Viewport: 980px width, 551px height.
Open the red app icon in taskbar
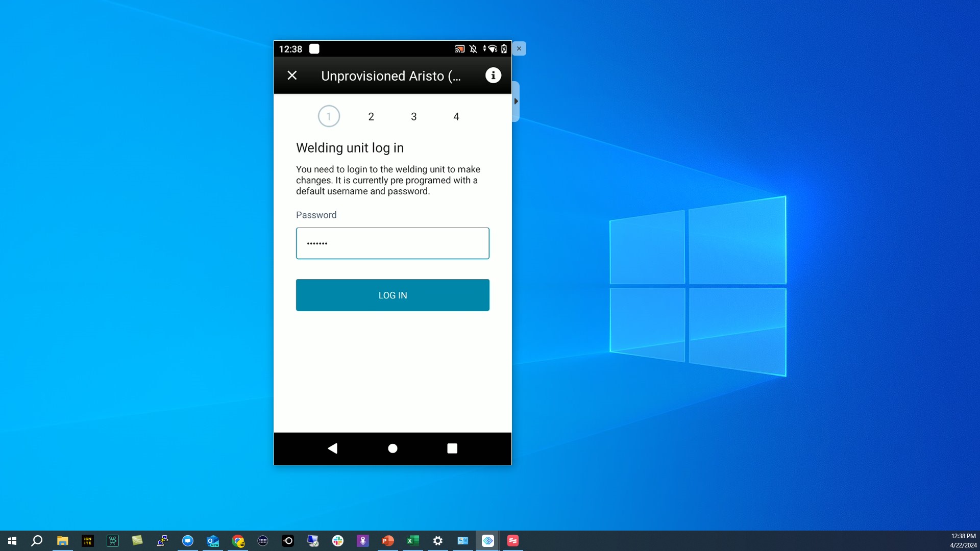[513, 541]
